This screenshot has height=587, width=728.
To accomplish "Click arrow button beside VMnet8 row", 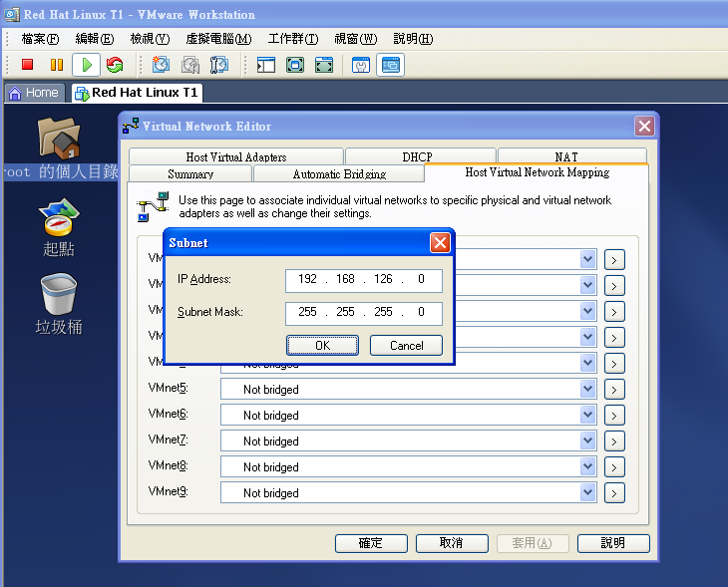I will 614,467.
